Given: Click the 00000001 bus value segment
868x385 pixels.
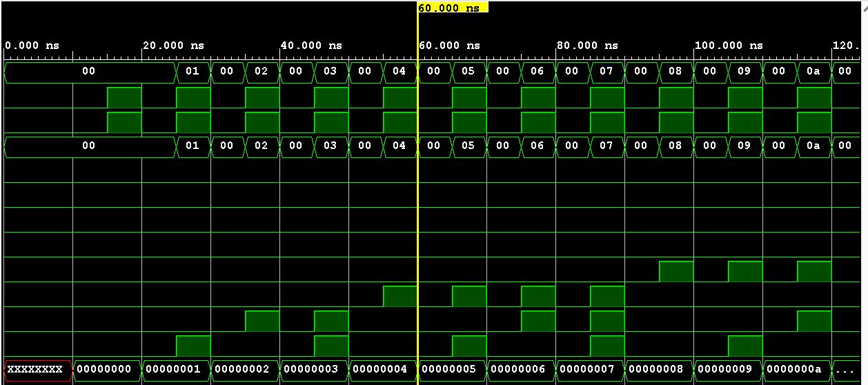Looking at the screenshot, I should click(176, 370).
